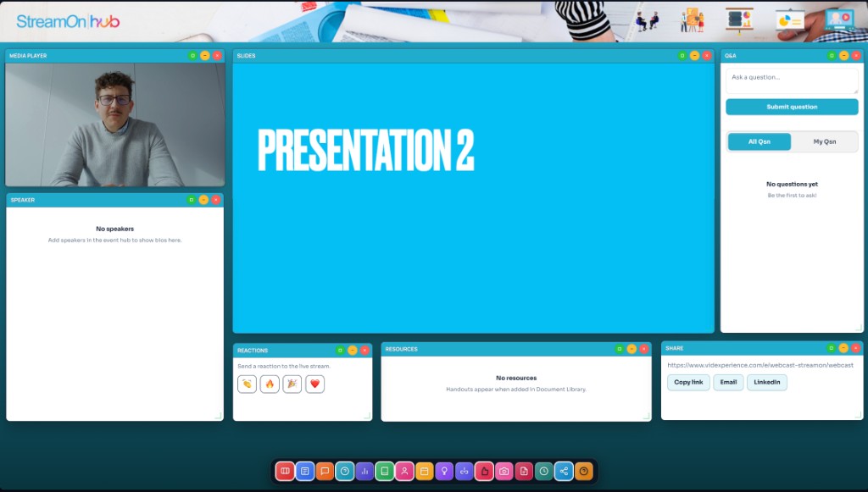Close the Speaker panel

[x=216, y=200]
